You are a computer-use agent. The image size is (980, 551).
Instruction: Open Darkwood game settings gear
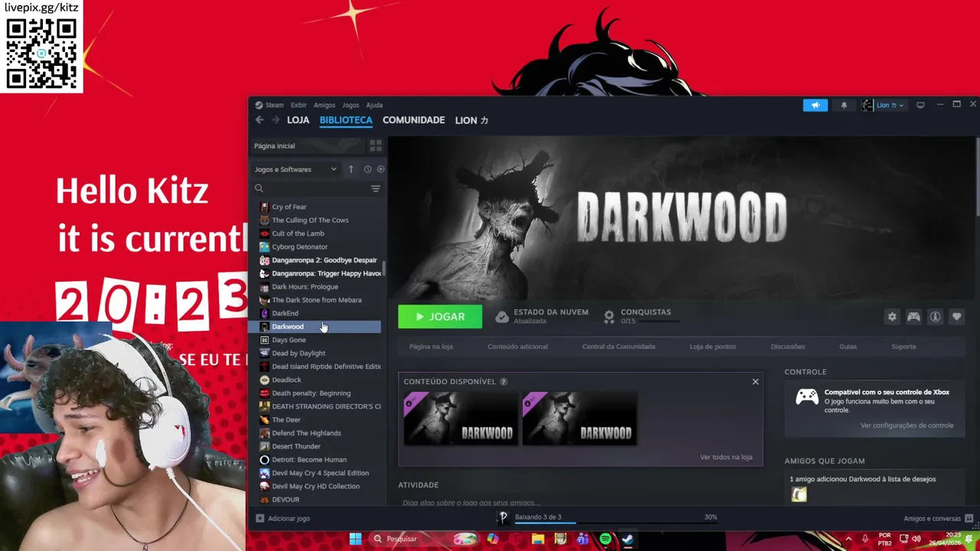click(x=892, y=317)
